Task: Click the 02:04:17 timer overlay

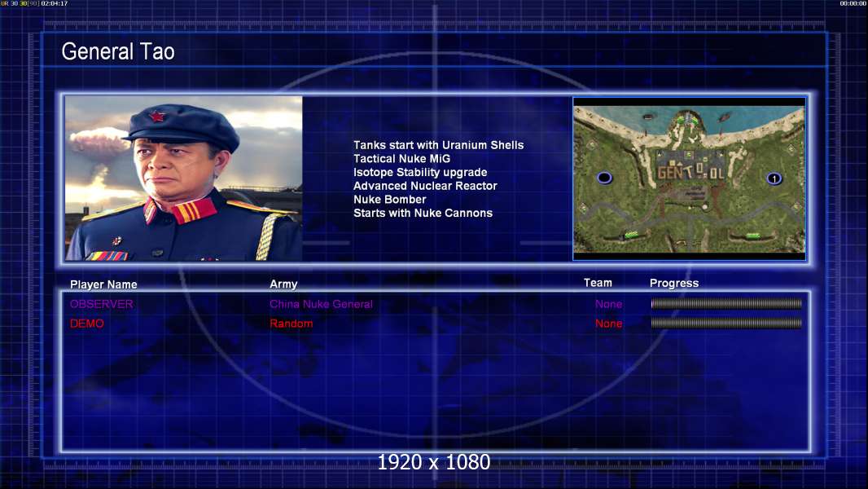Action: 55,3
